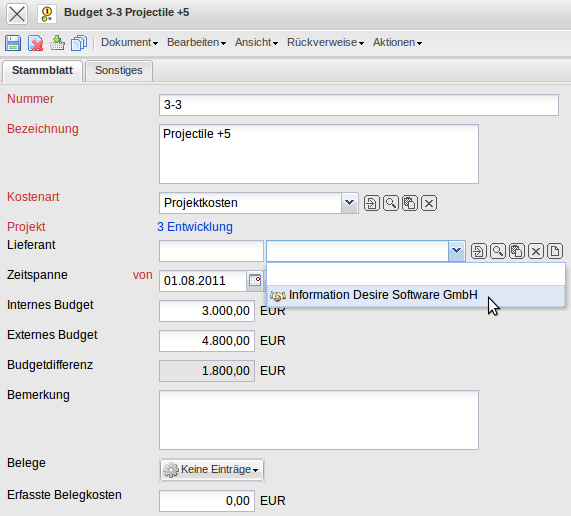Screen dimensions: 571x516
Task: Click the new document icon beside Lieferant
Action: point(555,251)
